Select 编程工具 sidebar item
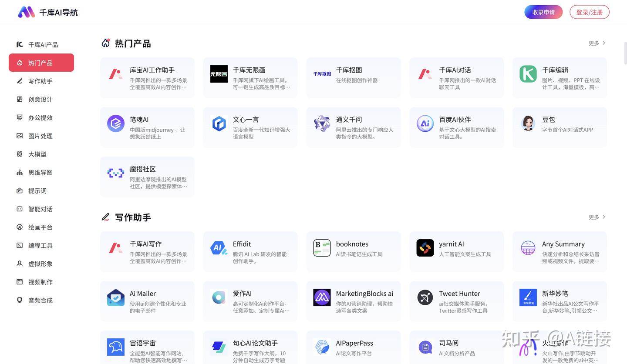 (41, 245)
